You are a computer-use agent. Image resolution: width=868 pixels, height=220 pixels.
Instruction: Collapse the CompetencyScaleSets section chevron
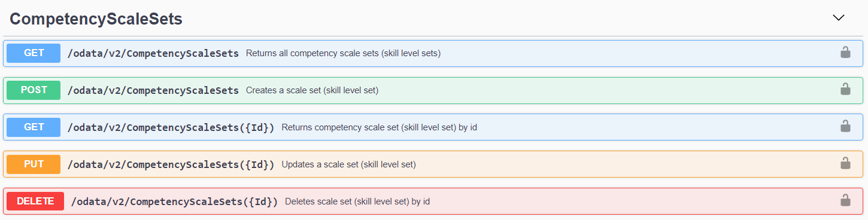pos(839,18)
